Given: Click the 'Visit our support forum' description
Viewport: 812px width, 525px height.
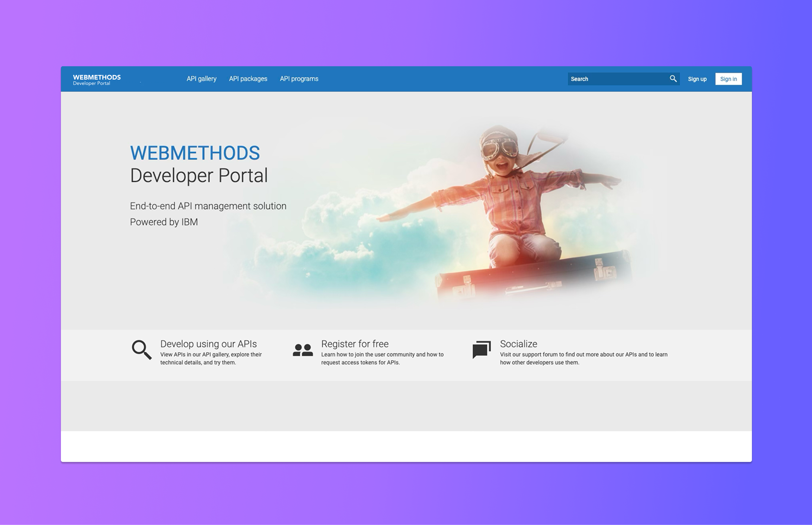Looking at the screenshot, I should (x=584, y=358).
